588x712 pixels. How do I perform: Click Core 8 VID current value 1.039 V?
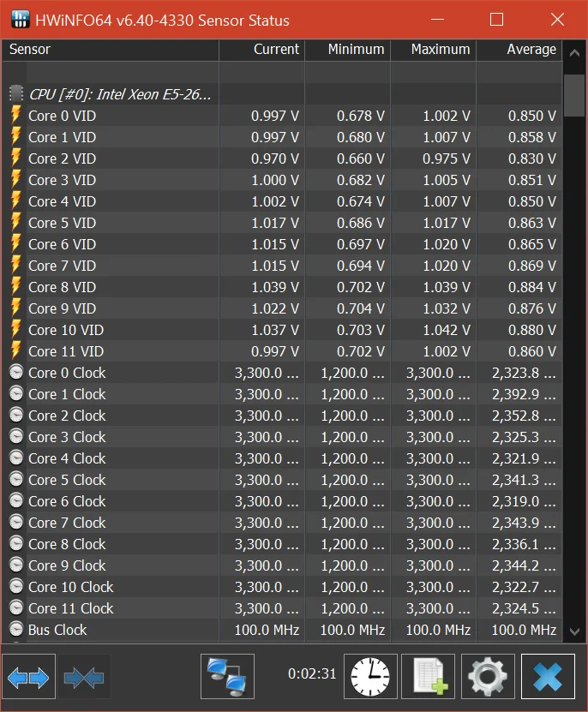(x=275, y=287)
